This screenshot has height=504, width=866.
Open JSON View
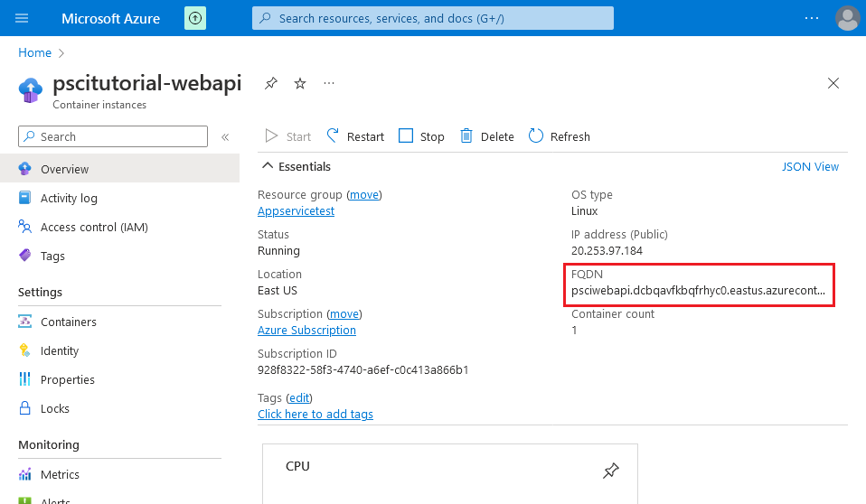click(x=810, y=167)
